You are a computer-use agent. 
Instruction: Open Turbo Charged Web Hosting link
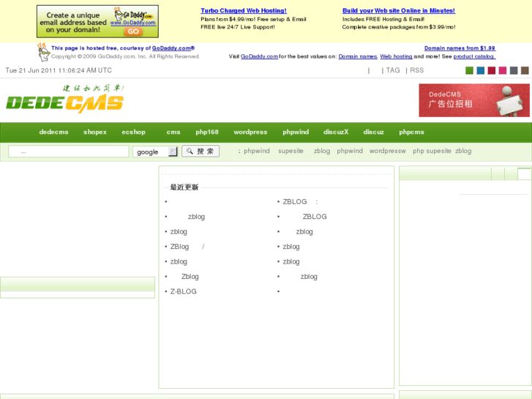244,11
